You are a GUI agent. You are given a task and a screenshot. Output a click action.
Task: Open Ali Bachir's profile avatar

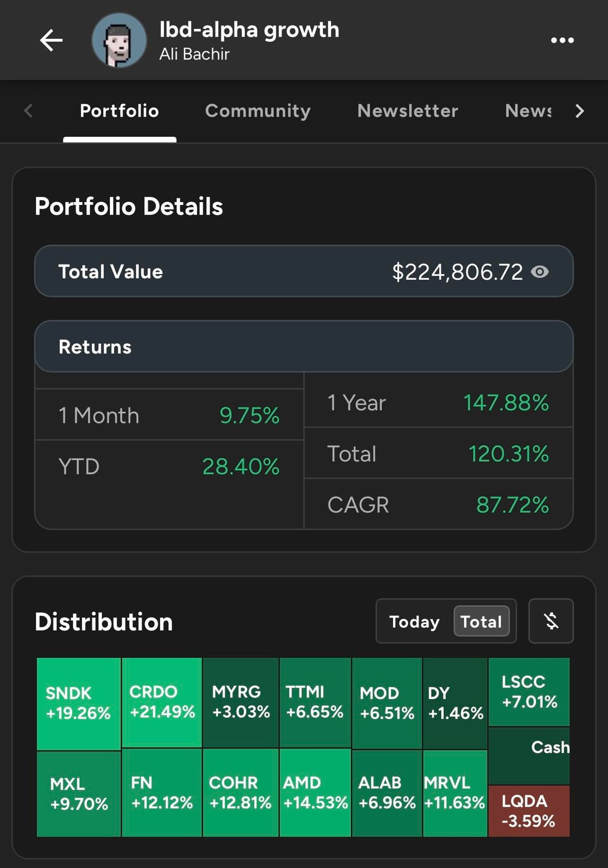pos(119,41)
